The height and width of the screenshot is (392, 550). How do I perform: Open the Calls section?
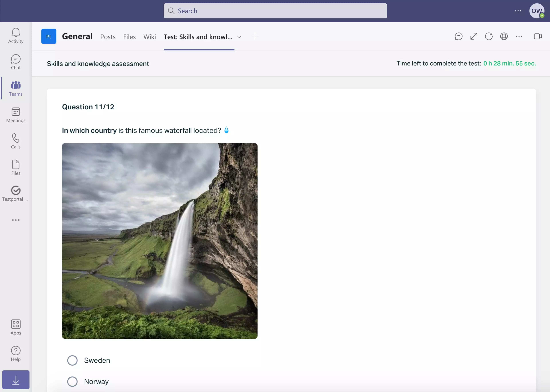point(16,141)
